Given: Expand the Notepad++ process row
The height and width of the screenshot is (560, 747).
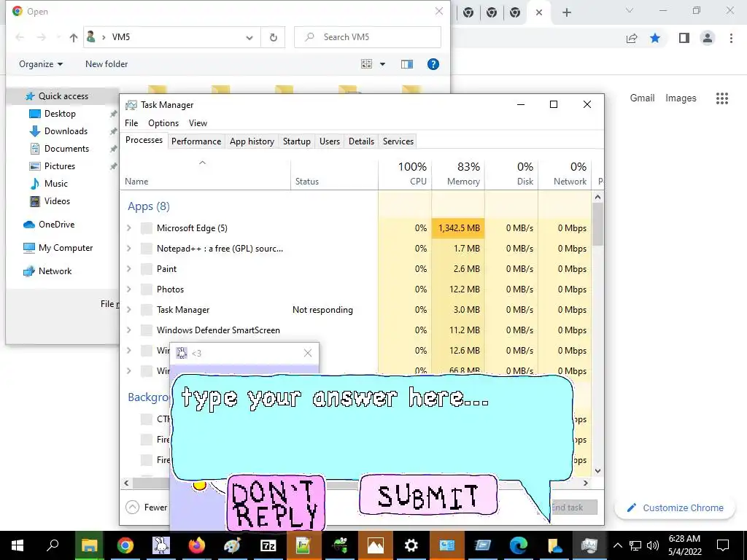Looking at the screenshot, I should [128, 249].
